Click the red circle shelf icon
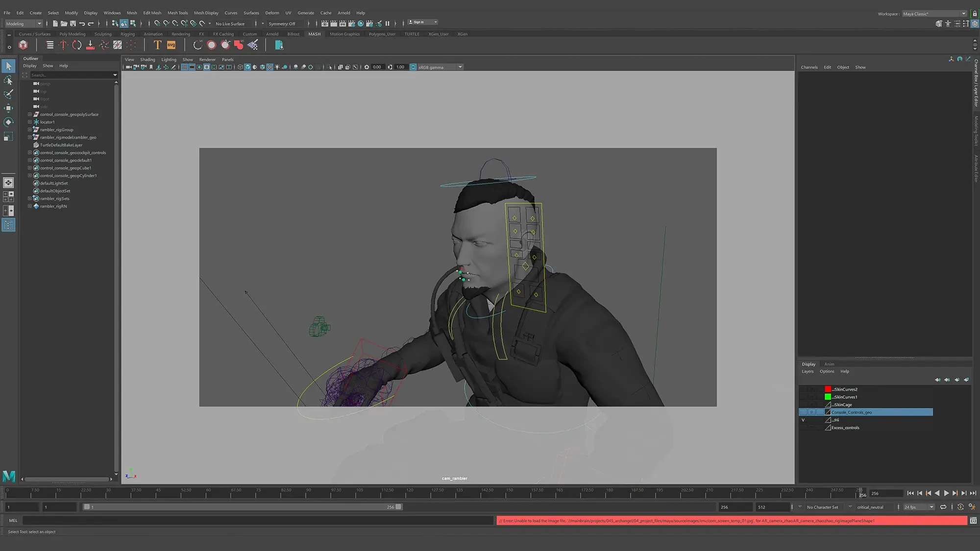 pos(211,45)
